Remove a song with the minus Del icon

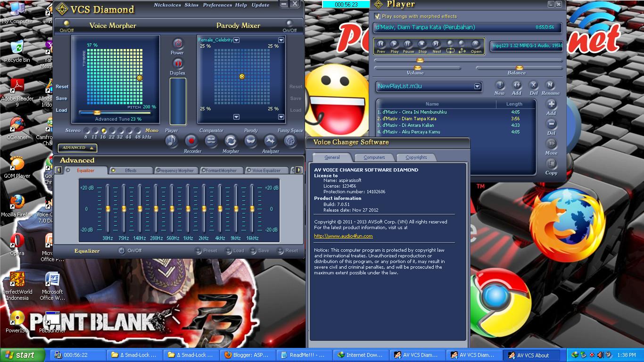pos(551,123)
